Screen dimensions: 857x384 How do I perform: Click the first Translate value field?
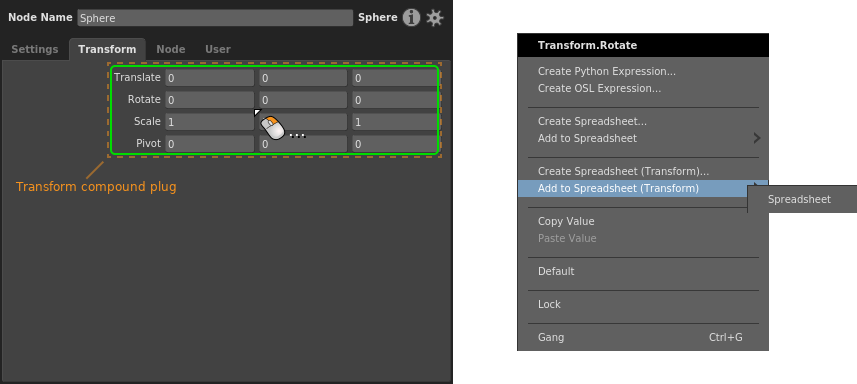209,78
